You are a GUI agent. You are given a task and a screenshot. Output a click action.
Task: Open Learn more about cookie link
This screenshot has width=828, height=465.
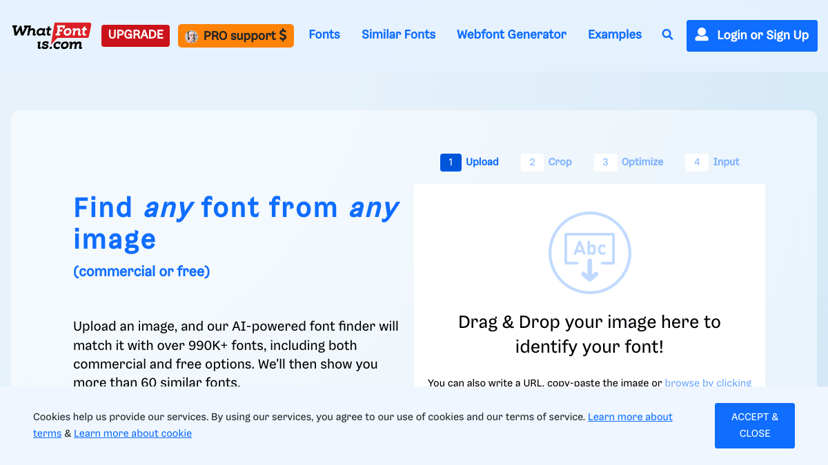(133, 433)
